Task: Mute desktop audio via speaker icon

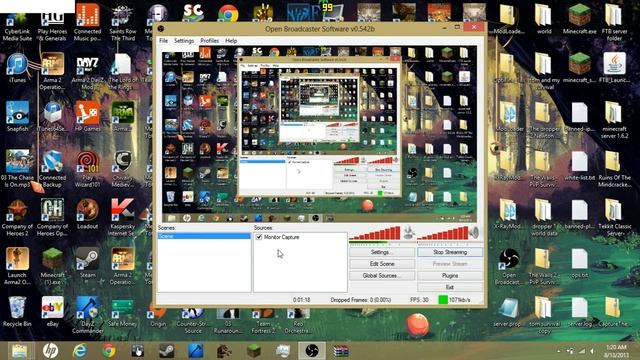Action: point(474,233)
